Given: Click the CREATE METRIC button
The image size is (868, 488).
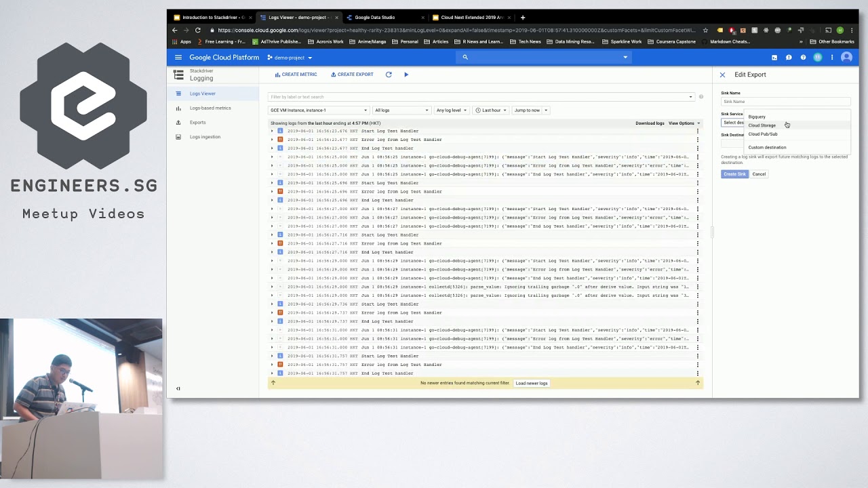Looking at the screenshot, I should [296, 75].
